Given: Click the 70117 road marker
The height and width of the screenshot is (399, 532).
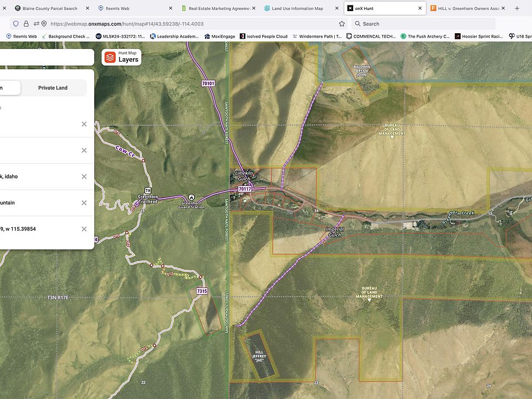Looking at the screenshot, I should 244,189.
